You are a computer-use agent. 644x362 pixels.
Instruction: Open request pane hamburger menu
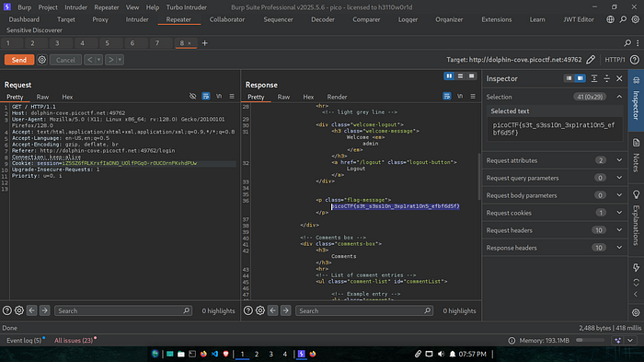(x=232, y=97)
